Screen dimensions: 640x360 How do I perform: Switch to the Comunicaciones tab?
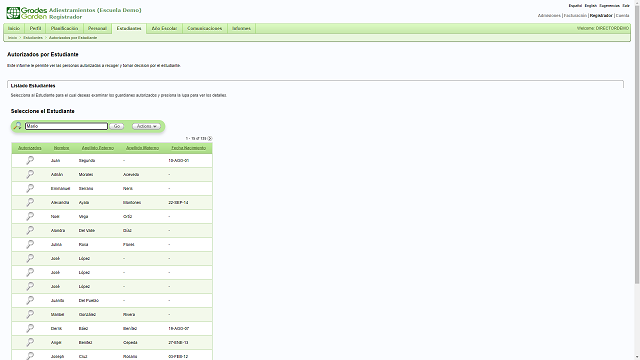click(204, 28)
